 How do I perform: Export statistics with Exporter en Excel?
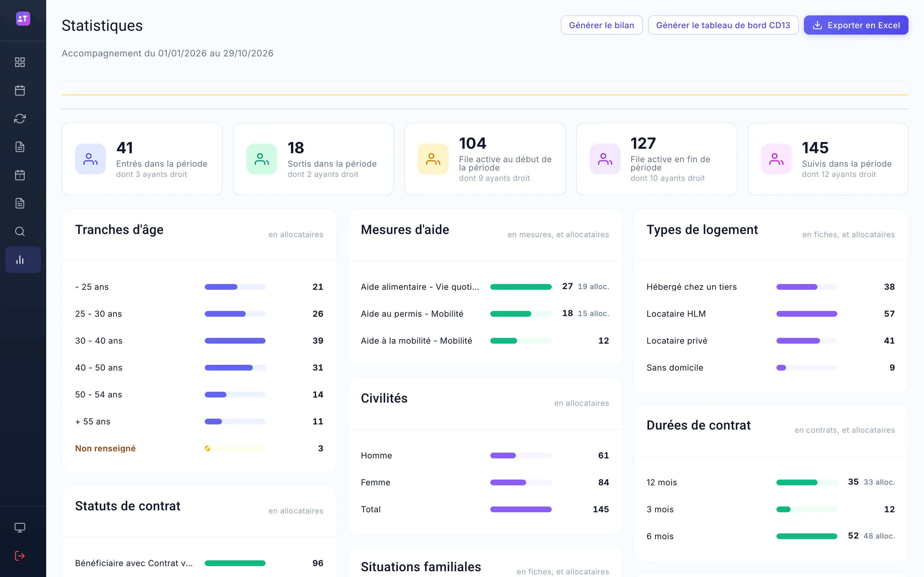(x=856, y=25)
